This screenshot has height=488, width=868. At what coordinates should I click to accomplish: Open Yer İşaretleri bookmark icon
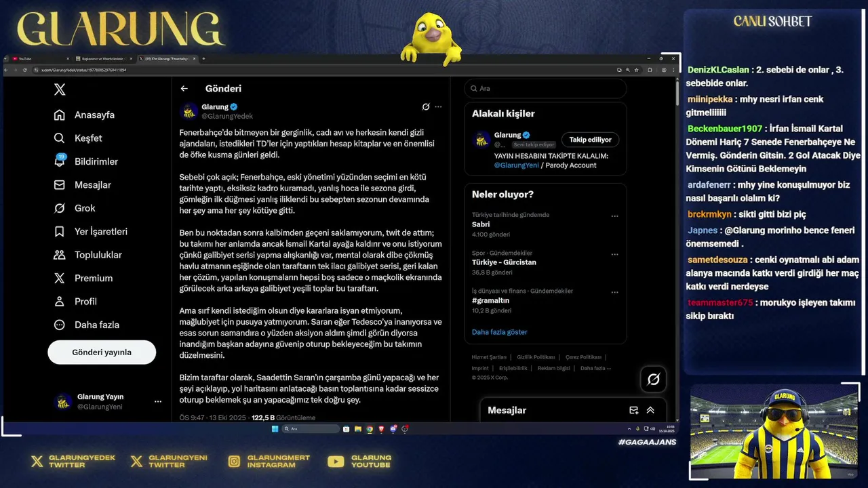point(60,232)
